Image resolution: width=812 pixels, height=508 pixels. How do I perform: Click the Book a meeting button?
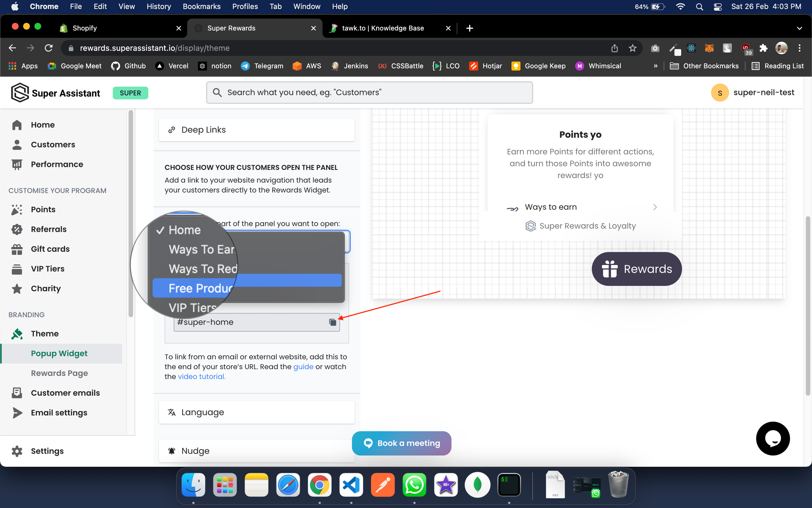coord(401,443)
